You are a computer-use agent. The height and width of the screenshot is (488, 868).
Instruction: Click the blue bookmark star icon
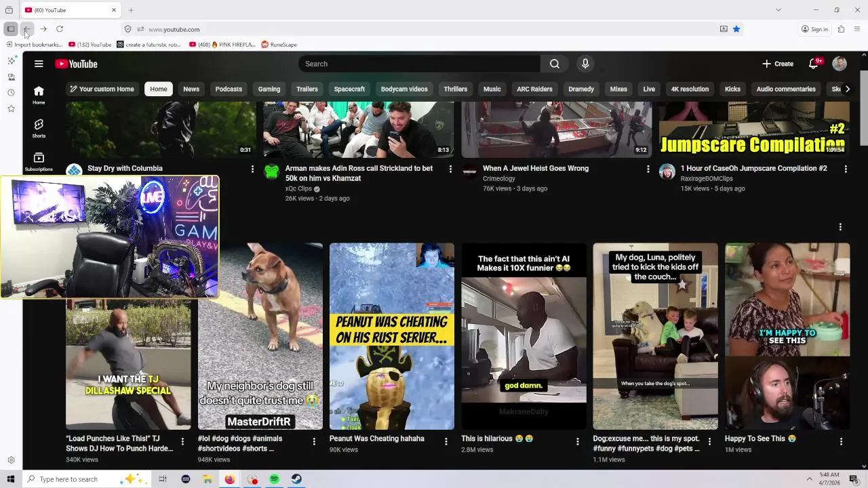736,29
